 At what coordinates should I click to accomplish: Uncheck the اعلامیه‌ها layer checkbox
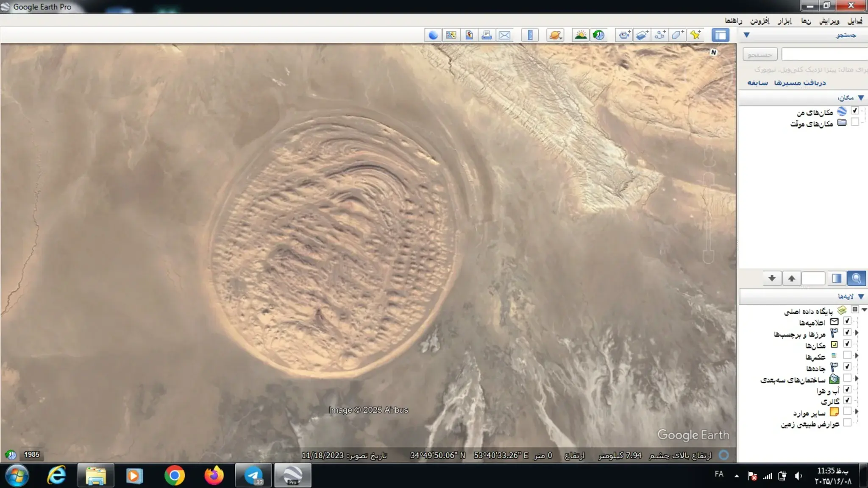pos(847,321)
